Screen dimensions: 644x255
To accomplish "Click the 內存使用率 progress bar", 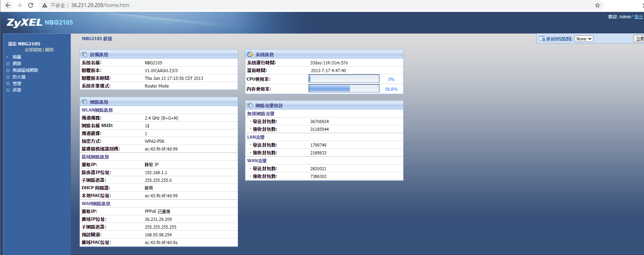I will 344,89.
